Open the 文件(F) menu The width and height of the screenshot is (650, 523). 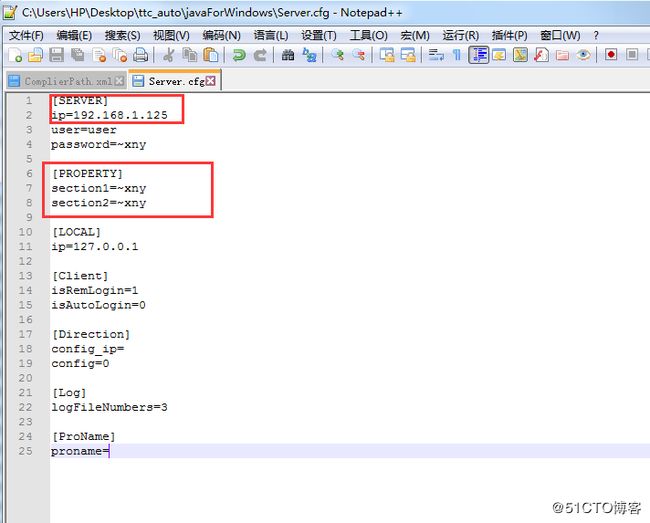coord(26,36)
